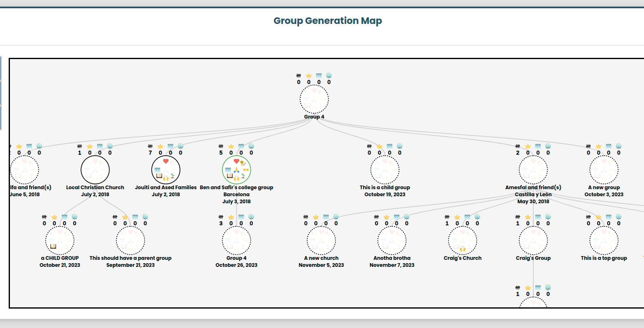Click globe icon above A new church
This screenshot has width=644, height=328.
point(336,217)
